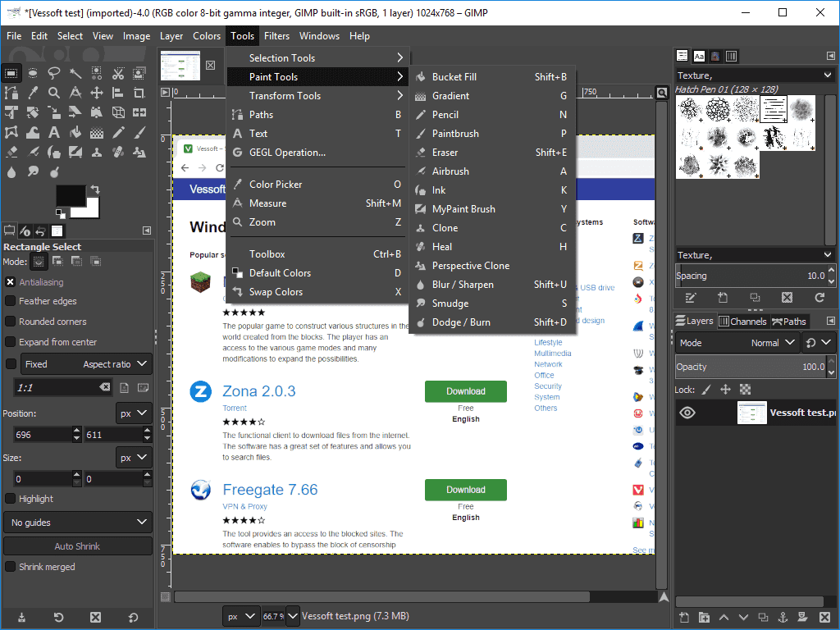Activate the Fuzzy Select wand tool

click(75, 73)
